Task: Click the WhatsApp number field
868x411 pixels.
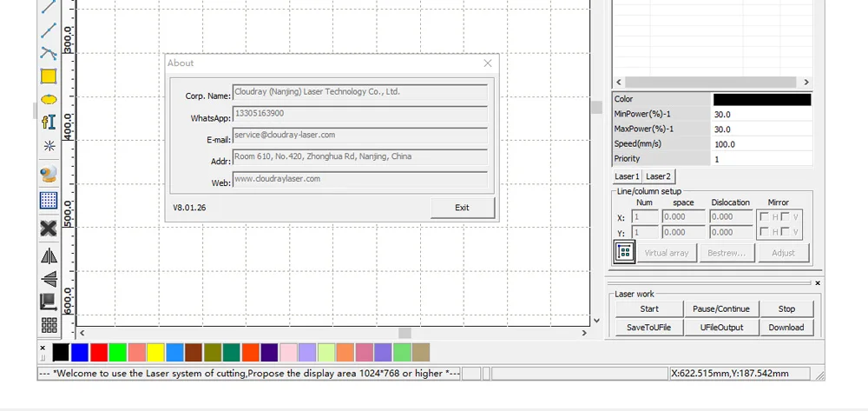Action: tap(360, 114)
